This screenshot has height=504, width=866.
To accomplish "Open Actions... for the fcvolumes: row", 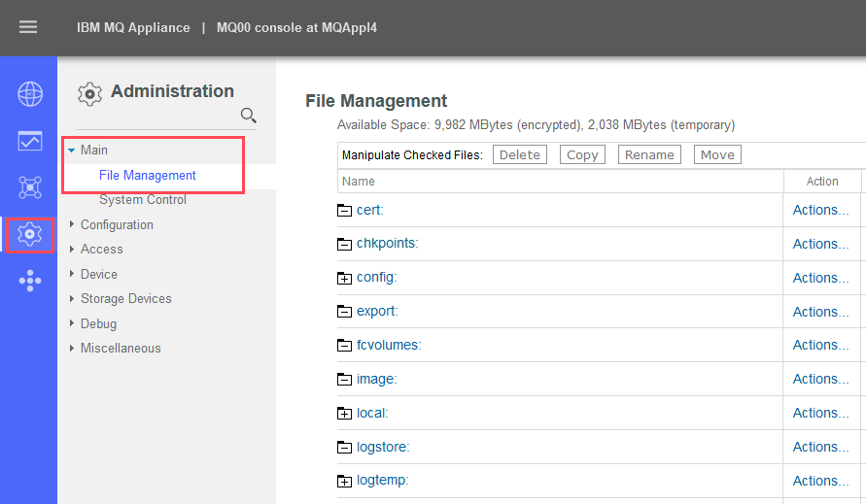I will [820, 345].
